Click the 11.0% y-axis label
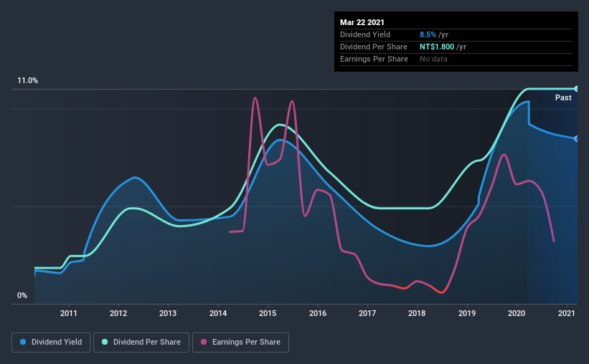 pos(27,81)
